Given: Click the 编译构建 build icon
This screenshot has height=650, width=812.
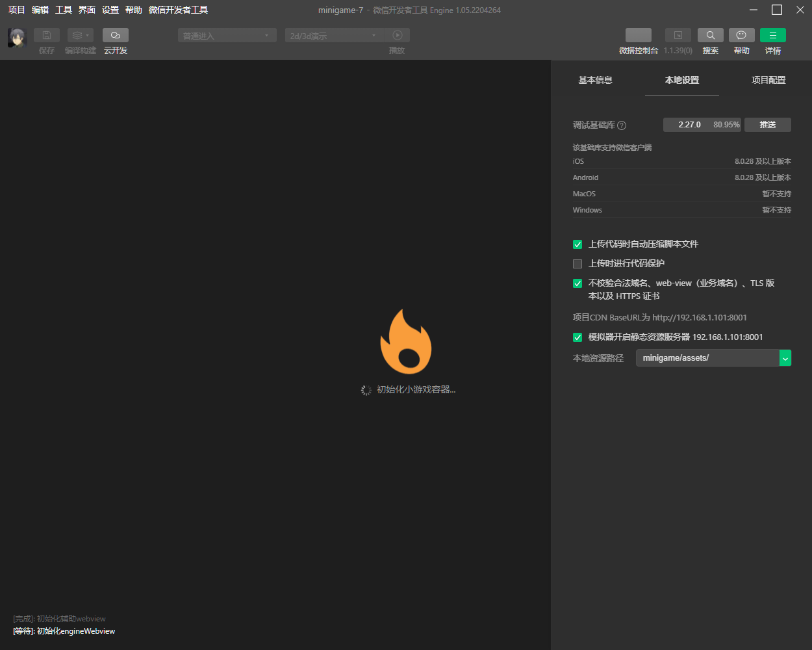Looking at the screenshot, I should (81, 35).
